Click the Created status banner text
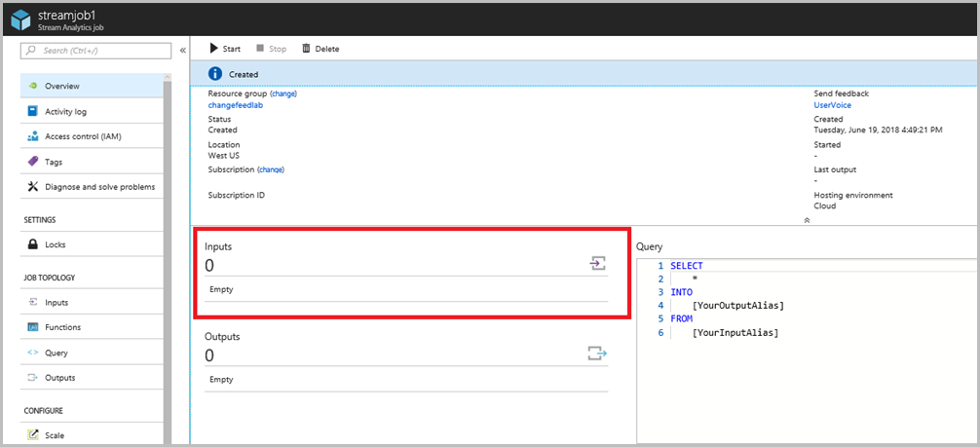 244,74
